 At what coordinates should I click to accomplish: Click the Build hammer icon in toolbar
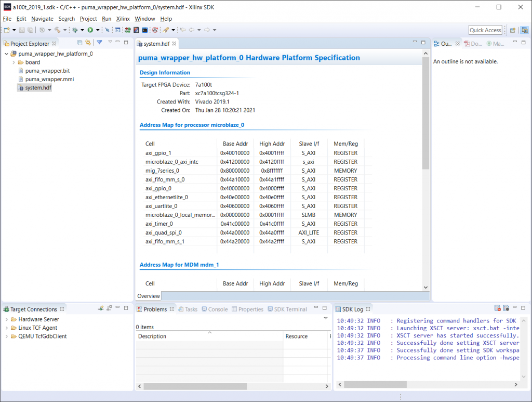tap(57, 30)
